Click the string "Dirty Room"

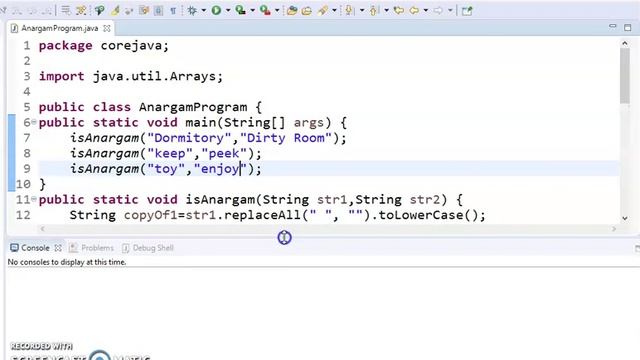286,138
